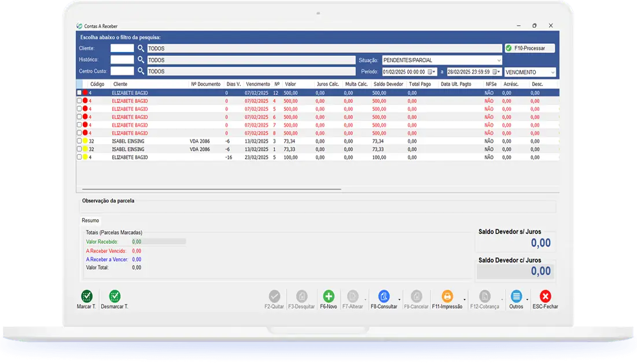Open the start date calendar dropdown
This screenshot has height=364, width=637.
click(434, 72)
